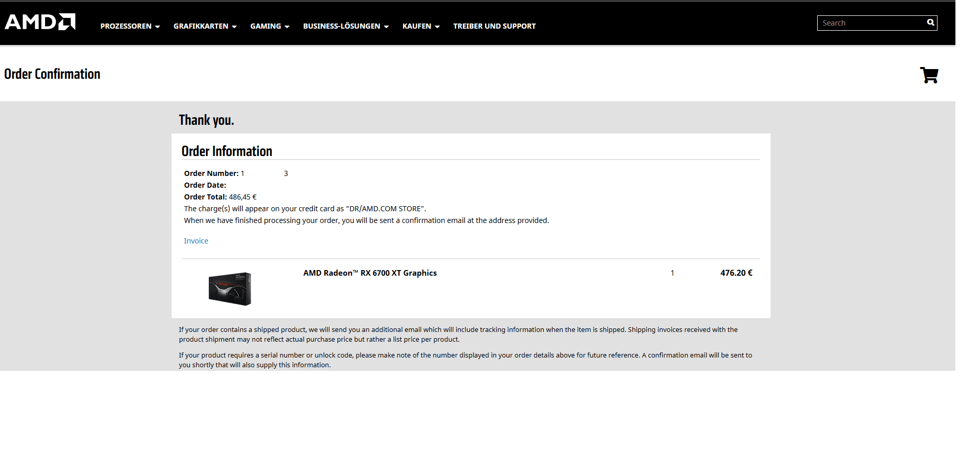980x468 pixels.
Task: Click the DR/AMD.COM STORE charge notice
Action: click(x=305, y=209)
